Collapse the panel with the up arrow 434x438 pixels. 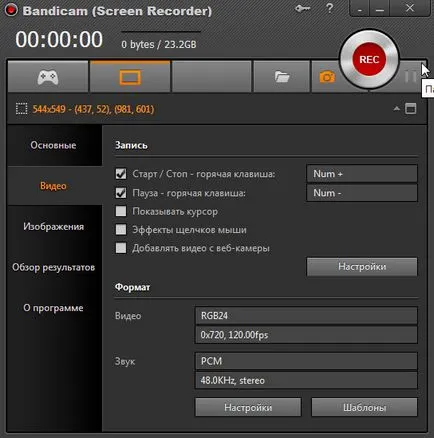[x=396, y=108]
